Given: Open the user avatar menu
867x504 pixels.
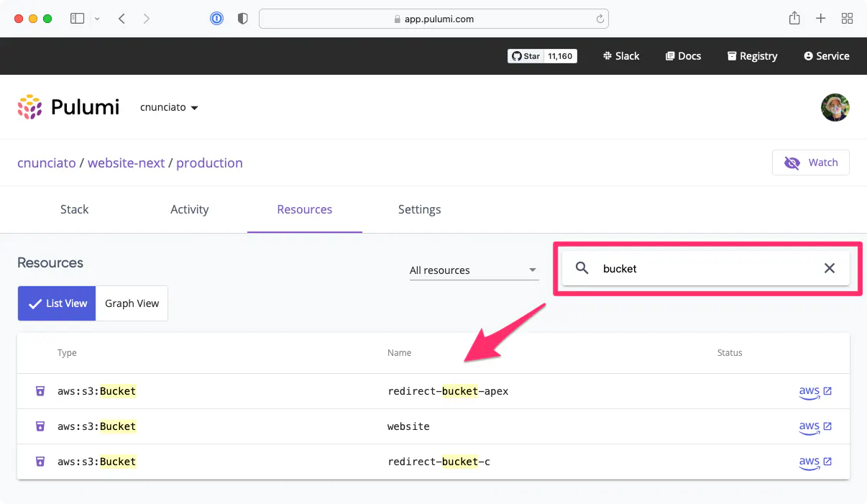Looking at the screenshot, I should coord(835,107).
